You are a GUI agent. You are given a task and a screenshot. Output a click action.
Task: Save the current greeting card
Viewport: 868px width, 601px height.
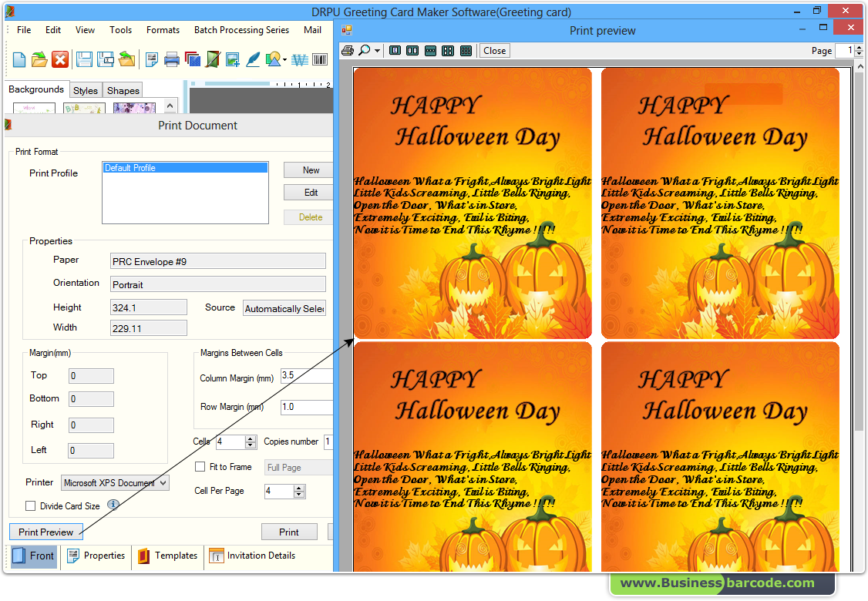coord(83,59)
